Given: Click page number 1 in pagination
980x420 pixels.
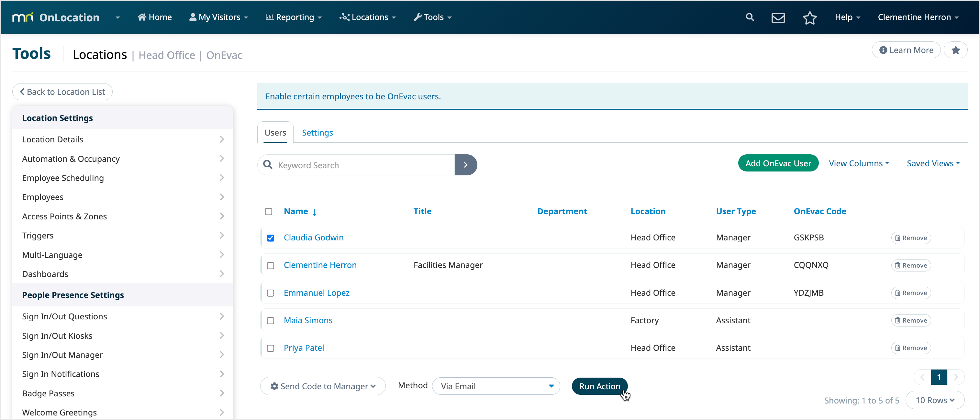Looking at the screenshot, I should click(939, 377).
